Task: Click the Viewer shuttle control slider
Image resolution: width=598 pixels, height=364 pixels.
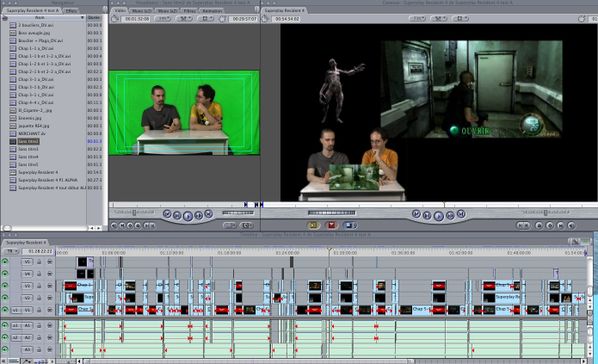Action: click(134, 212)
